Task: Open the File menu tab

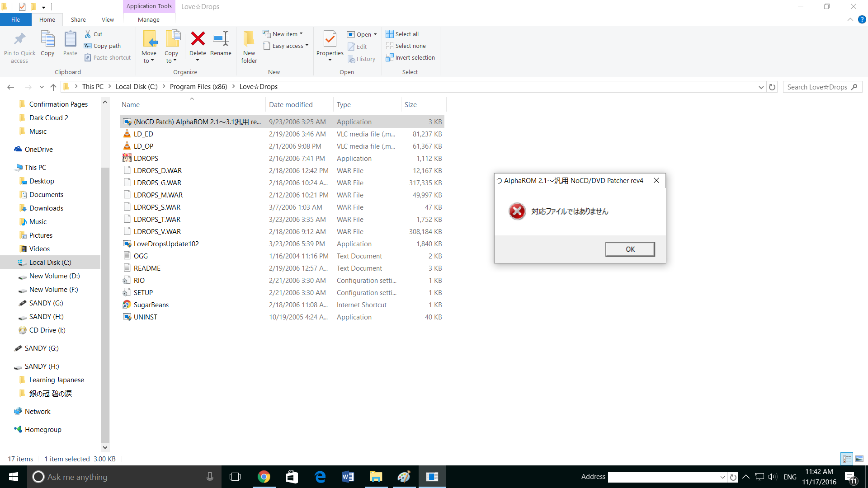Action: pos(16,19)
